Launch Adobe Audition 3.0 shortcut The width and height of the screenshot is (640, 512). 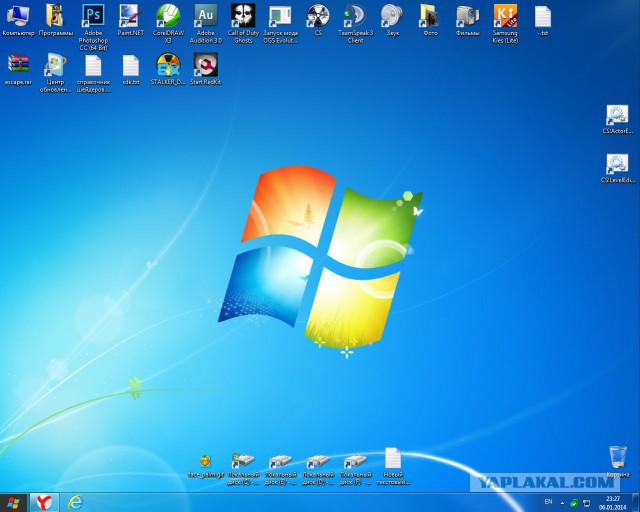[x=206, y=24]
